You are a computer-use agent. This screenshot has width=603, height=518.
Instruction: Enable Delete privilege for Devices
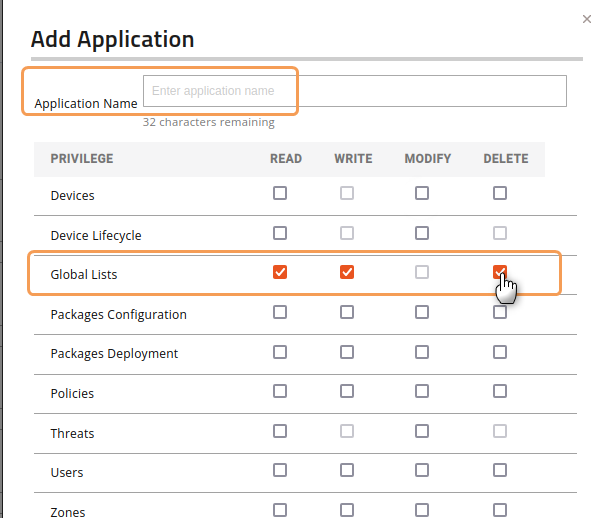(500, 194)
